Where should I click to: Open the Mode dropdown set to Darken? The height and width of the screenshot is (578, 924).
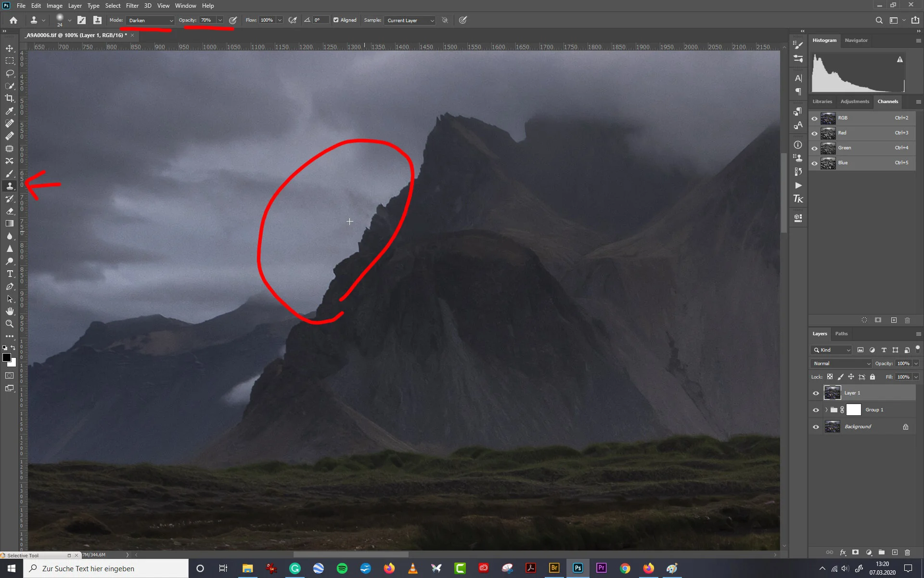(x=149, y=20)
